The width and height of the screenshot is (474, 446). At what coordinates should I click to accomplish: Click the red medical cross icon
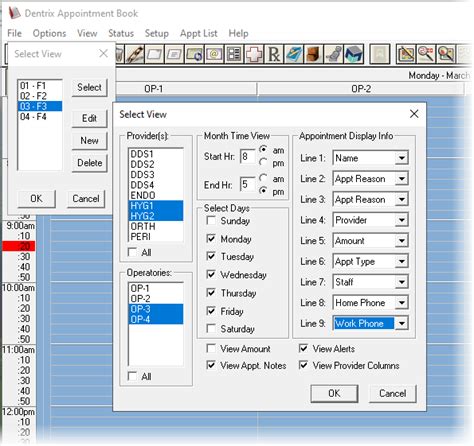(x=254, y=54)
